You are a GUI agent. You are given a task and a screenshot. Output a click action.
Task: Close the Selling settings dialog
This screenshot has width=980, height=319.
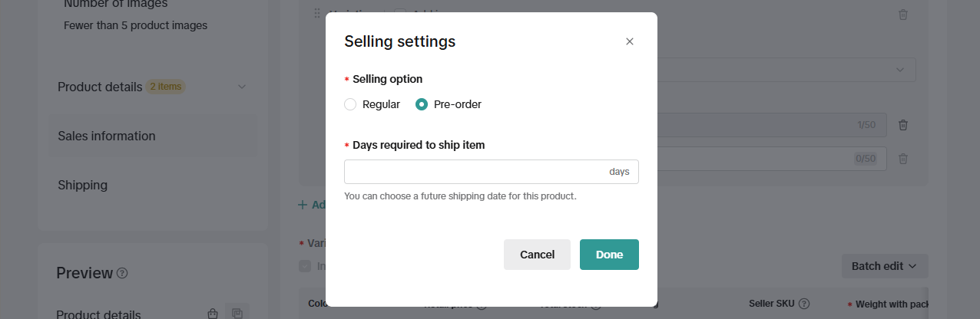pos(630,41)
